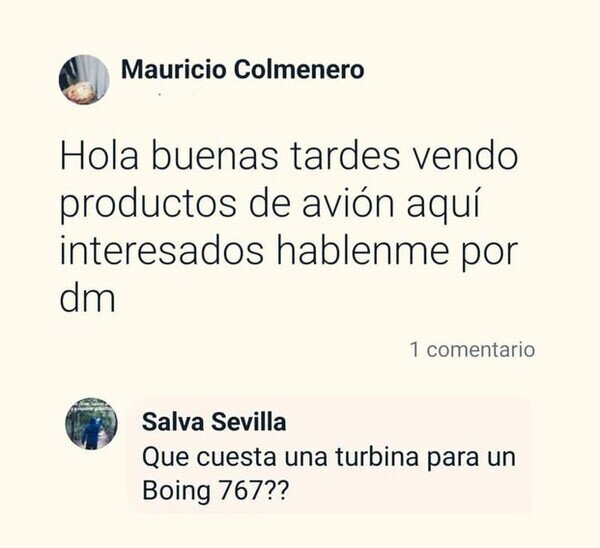Open Salva Sevilla's profile picture

tap(91, 424)
